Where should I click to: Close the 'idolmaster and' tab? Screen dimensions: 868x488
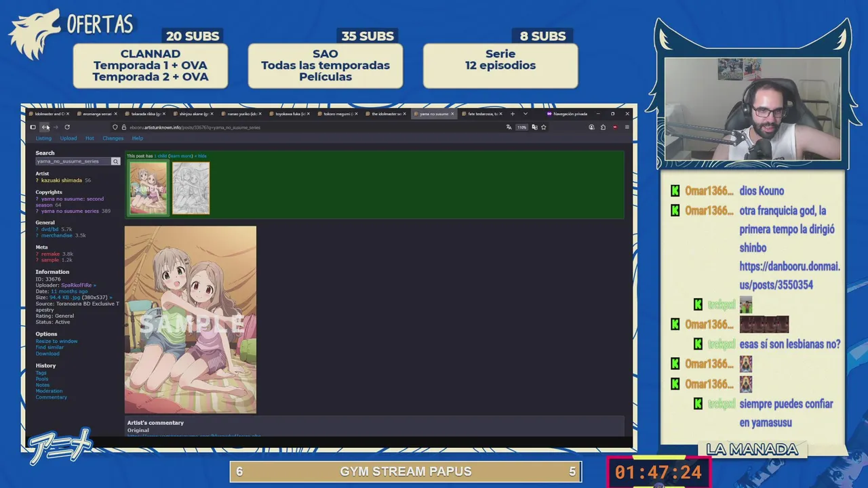click(67, 114)
